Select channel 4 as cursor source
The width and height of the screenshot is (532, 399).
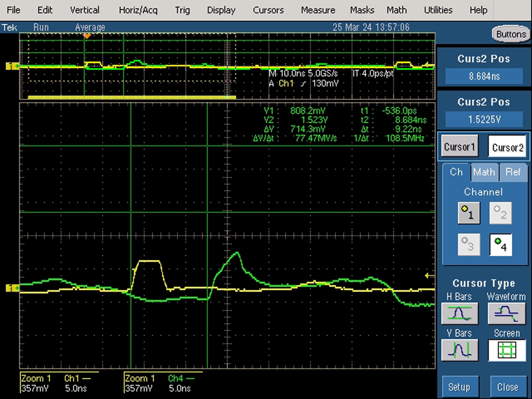pyautogui.click(x=501, y=245)
